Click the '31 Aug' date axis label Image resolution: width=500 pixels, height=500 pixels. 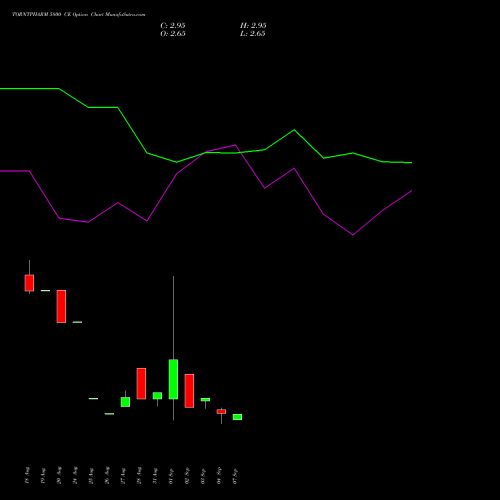pos(155,476)
